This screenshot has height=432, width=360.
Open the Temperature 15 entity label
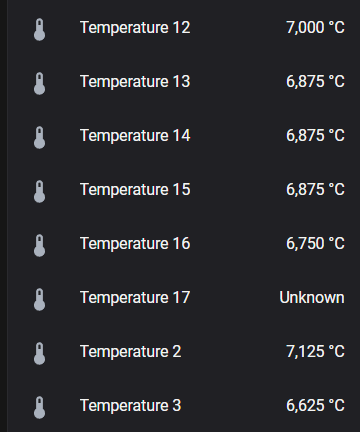(x=135, y=190)
